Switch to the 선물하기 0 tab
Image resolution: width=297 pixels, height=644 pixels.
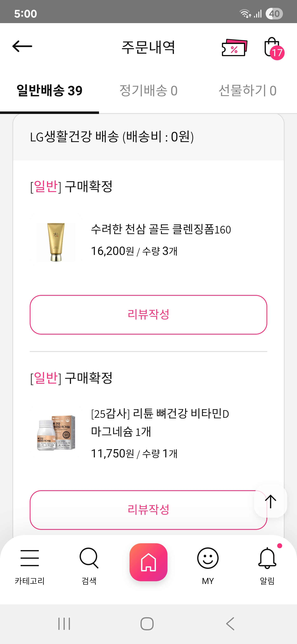pyautogui.click(x=247, y=90)
